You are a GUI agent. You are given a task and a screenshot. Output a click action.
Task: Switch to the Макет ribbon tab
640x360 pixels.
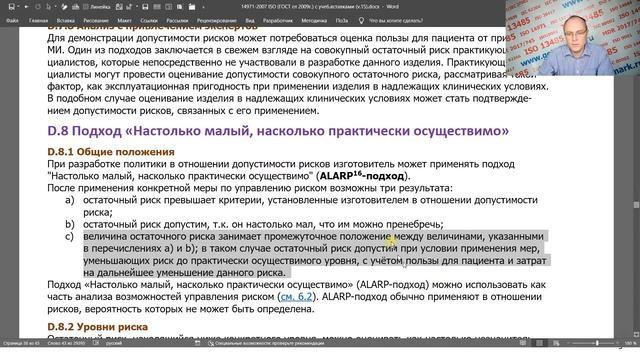point(124,20)
